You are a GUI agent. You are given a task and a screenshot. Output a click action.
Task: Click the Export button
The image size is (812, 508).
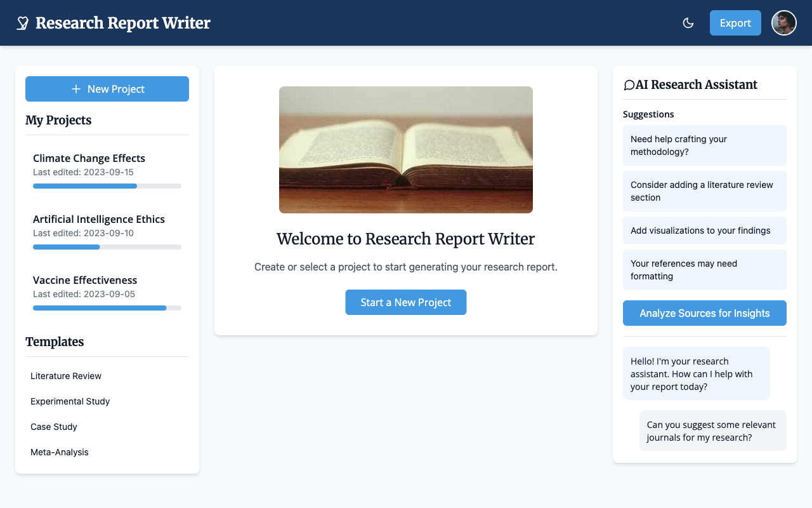pyautogui.click(x=735, y=22)
